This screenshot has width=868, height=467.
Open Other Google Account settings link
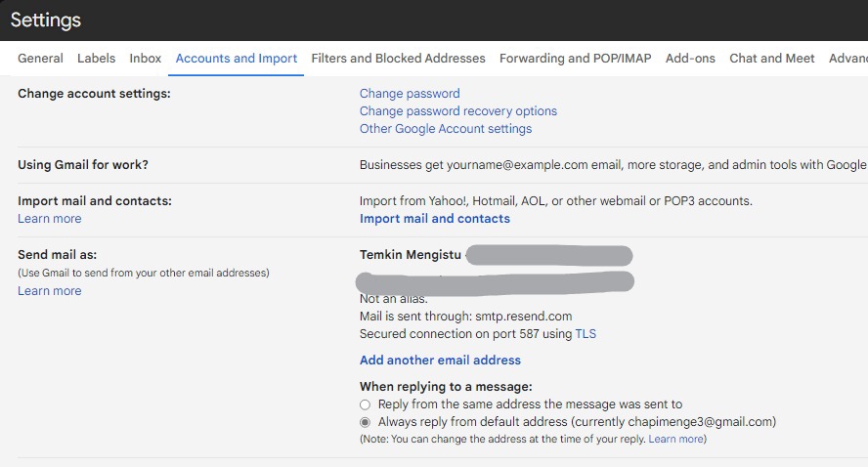(446, 129)
